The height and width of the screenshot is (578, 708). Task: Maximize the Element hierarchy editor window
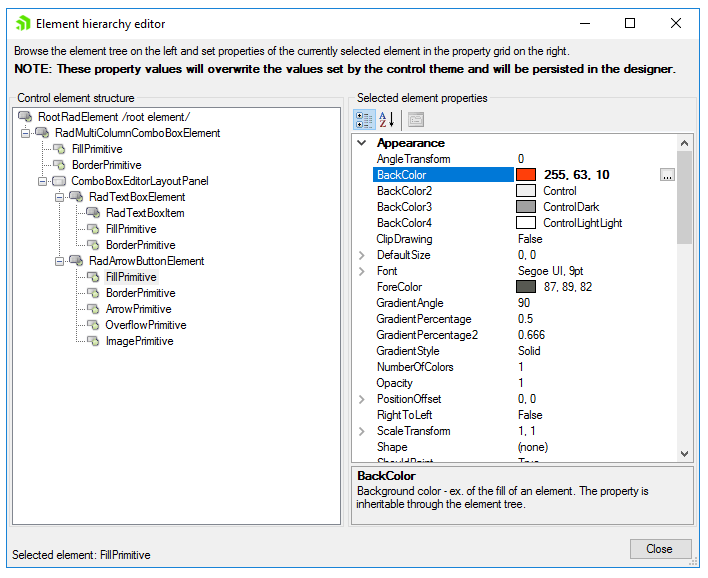pos(630,23)
